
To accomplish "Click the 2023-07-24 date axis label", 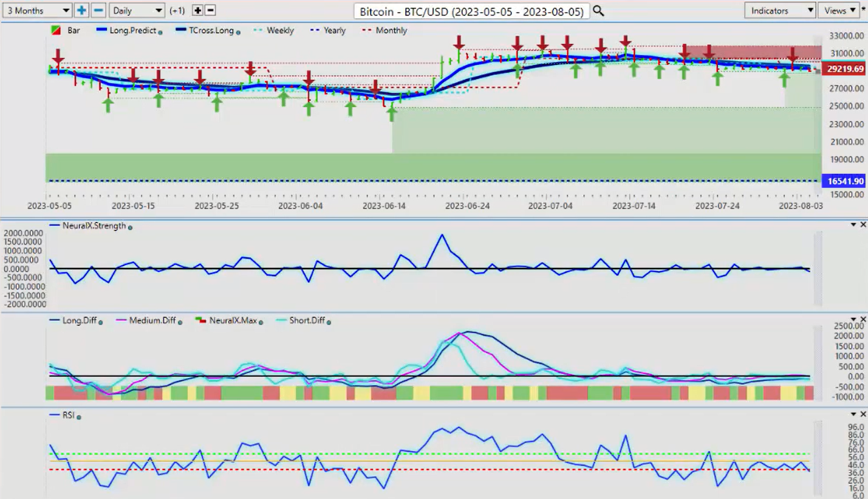I will tap(717, 206).
